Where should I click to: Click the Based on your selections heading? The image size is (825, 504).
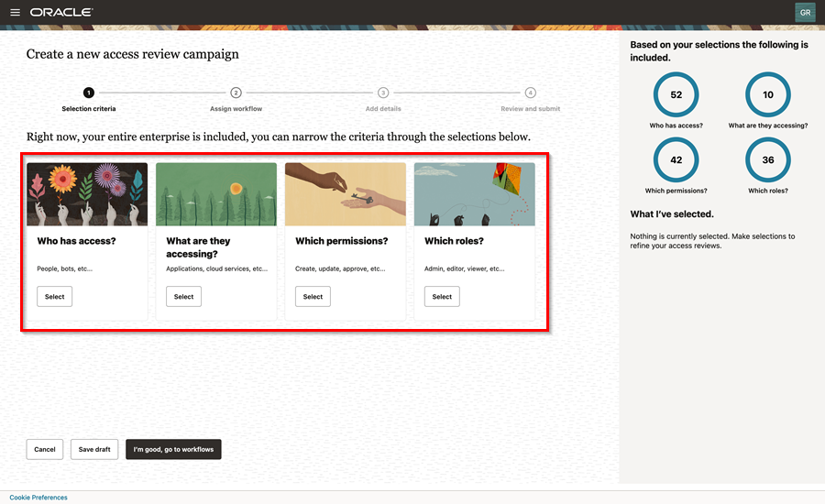pos(720,51)
